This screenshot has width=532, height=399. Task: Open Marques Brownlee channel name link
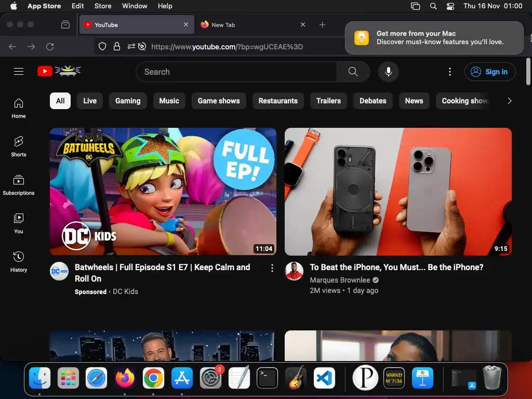(340, 280)
